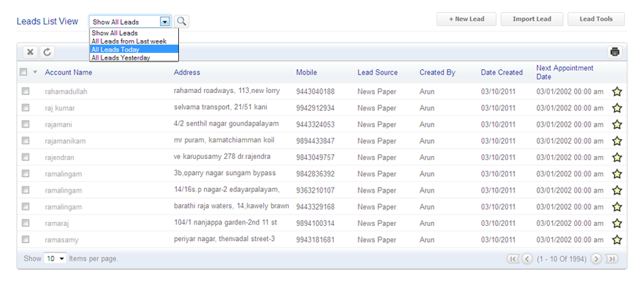Click the print icon
Image resolution: width=644 pixels, height=285 pixels.
point(615,52)
